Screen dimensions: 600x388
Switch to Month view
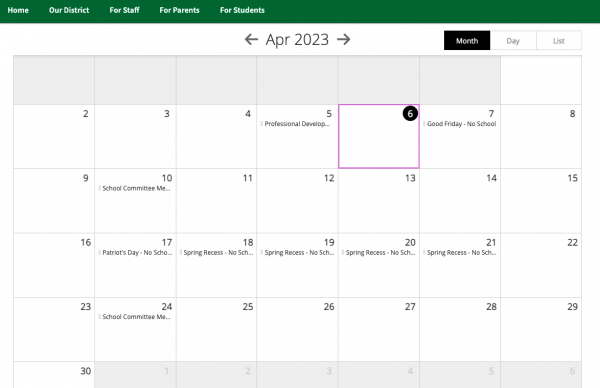[467, 41]
